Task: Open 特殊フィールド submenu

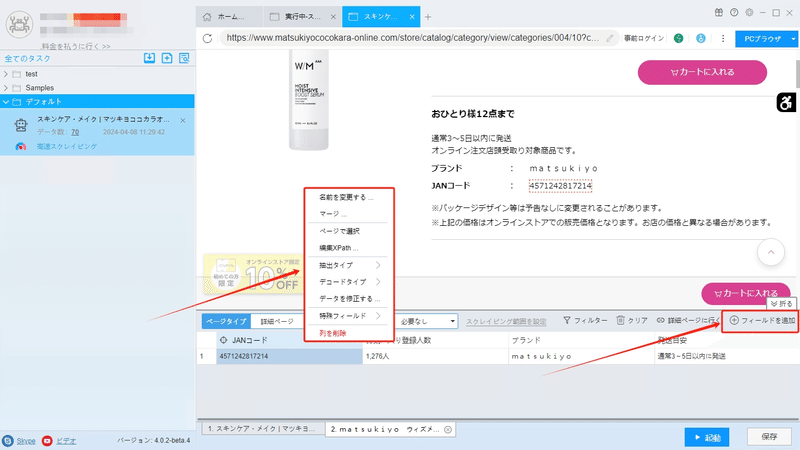Action: click(x=349, y=316)
